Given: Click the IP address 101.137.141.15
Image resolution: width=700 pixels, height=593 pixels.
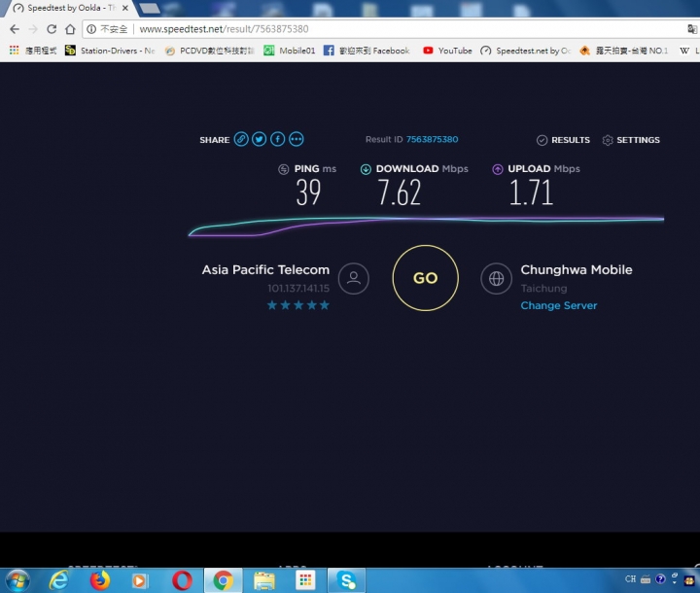Looking at the screenshot, I should pos(298,288).
